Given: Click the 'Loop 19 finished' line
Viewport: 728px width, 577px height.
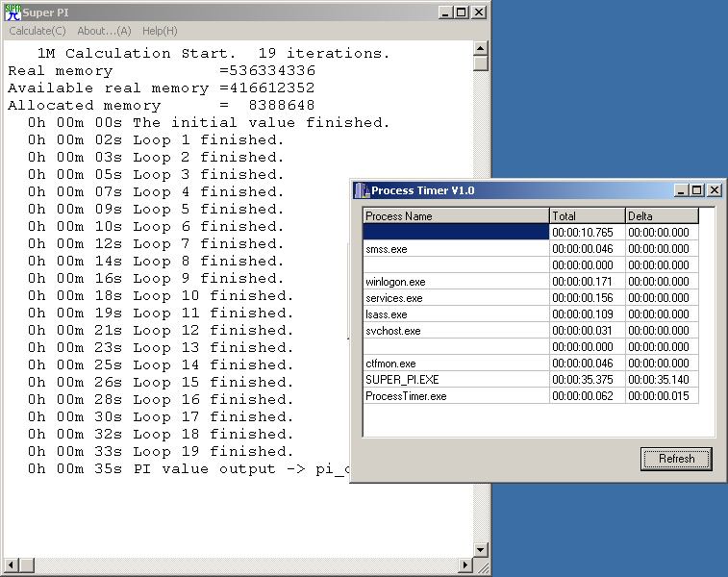Looking at the screenshot, I should (161, 452).
